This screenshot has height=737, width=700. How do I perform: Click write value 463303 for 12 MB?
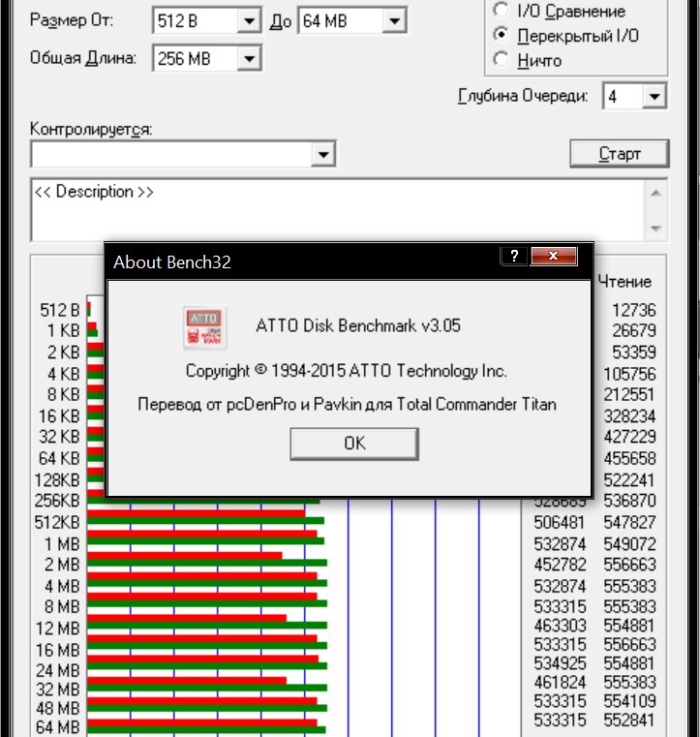tap(560, 626)
